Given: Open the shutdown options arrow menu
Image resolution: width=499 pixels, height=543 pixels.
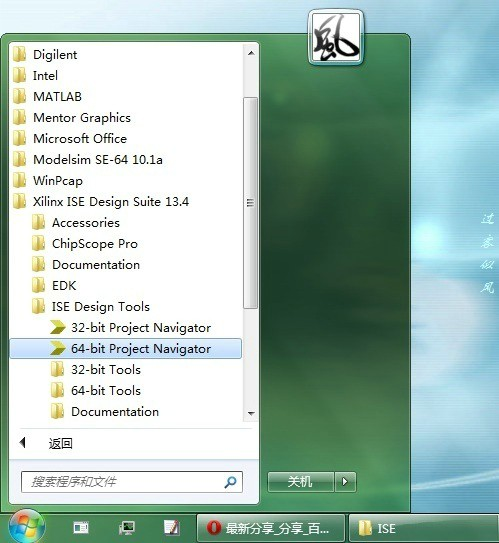Looking at the screenshot, I should (x=345, y=482).
